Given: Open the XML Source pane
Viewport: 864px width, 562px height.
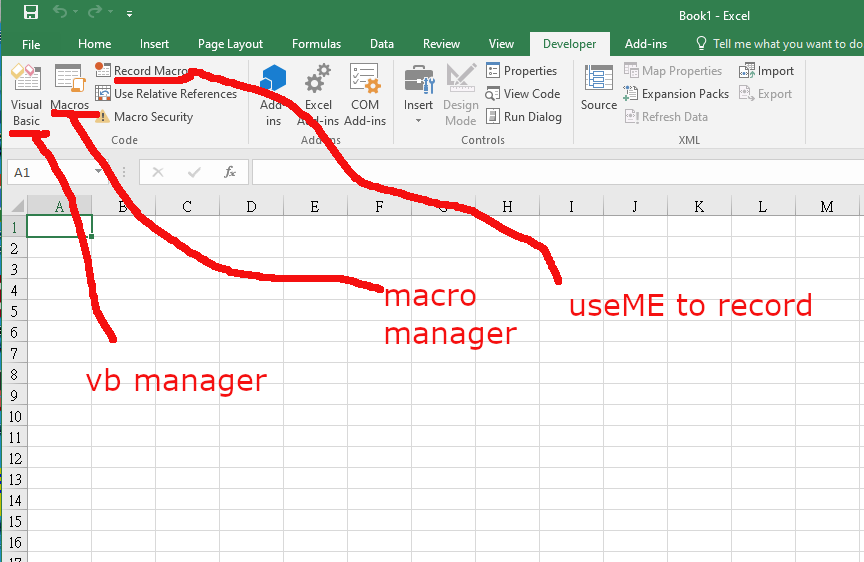Looking at the screenshot, I should tap(599, 88).
